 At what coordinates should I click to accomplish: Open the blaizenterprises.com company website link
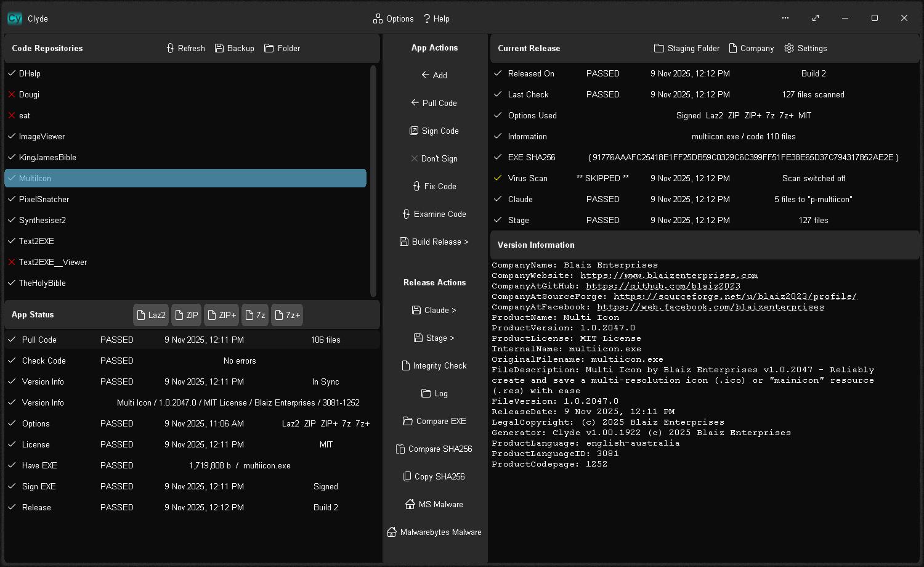click(669, 275)
